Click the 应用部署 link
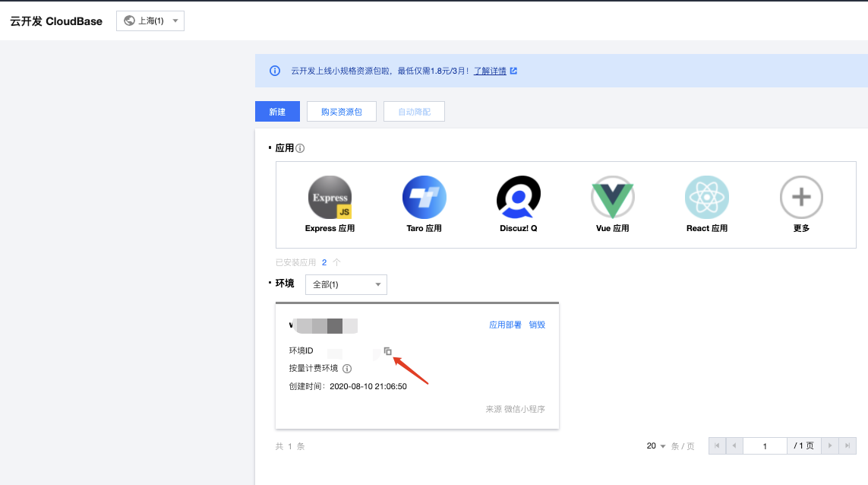 coord(505,325)
